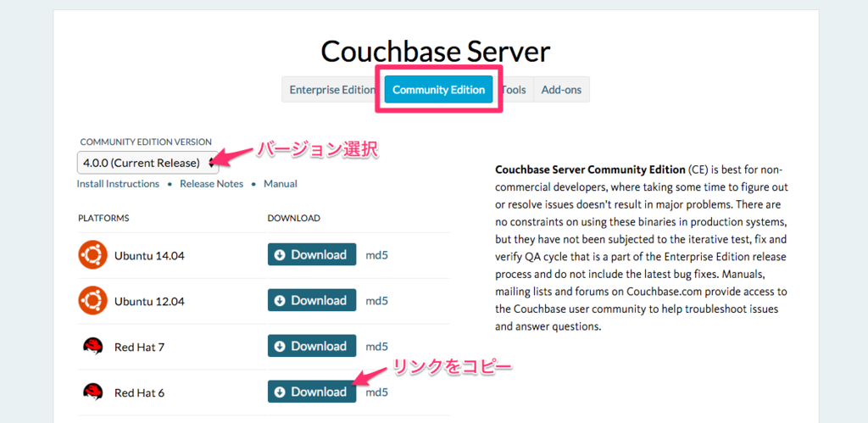Viewport: 868px width, 423px height.
Task: Open the Community Edition version dropdown
Action: click(x=147, y=163)
